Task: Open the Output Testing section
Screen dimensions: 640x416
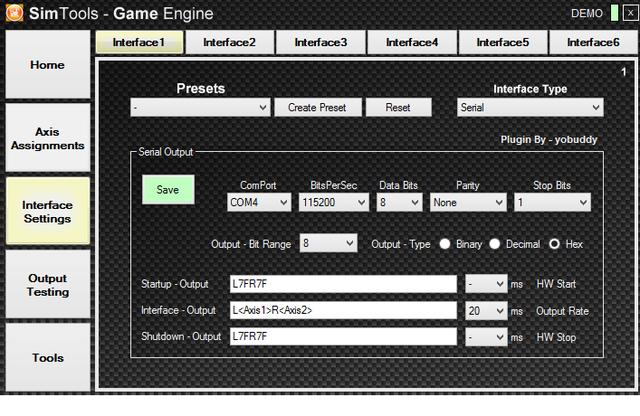Action: point(48,285)
